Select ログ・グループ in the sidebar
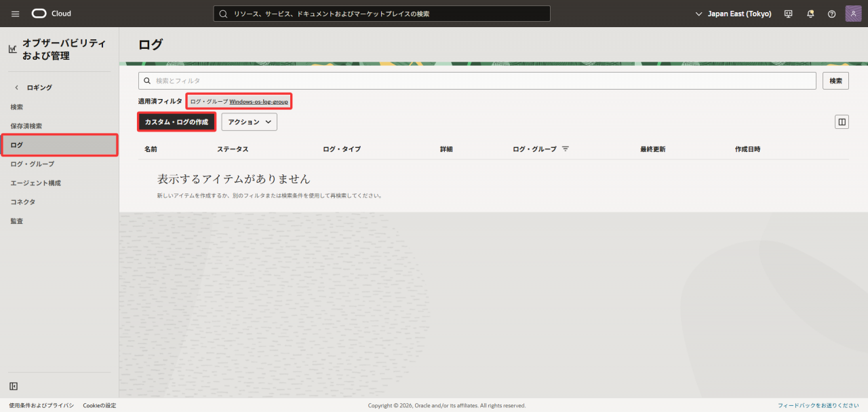 (33, 164)
